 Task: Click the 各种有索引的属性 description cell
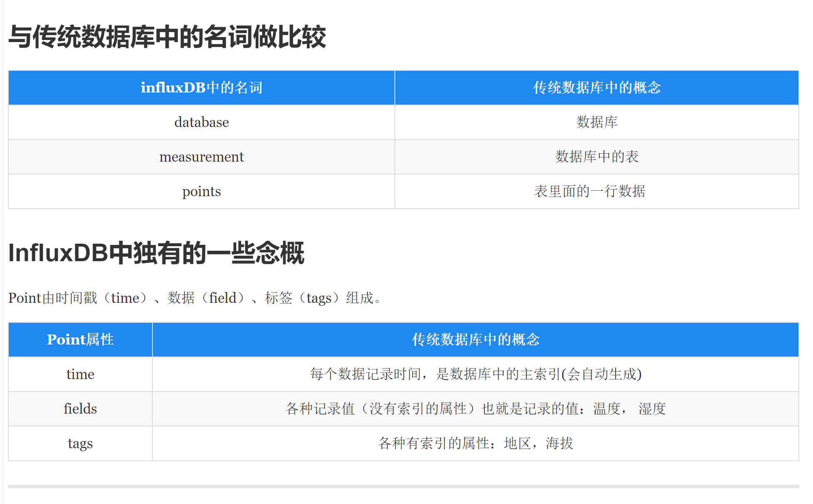(475, 443)
